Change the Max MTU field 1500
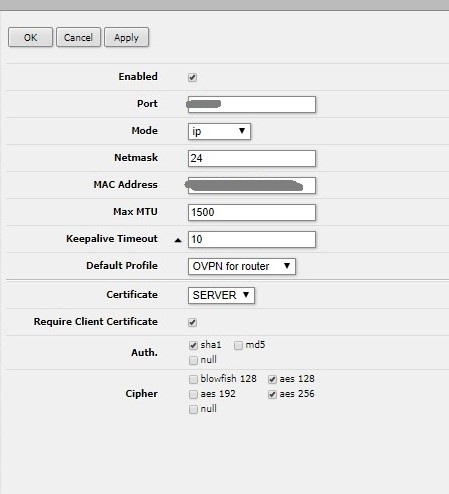 (252, 212)
